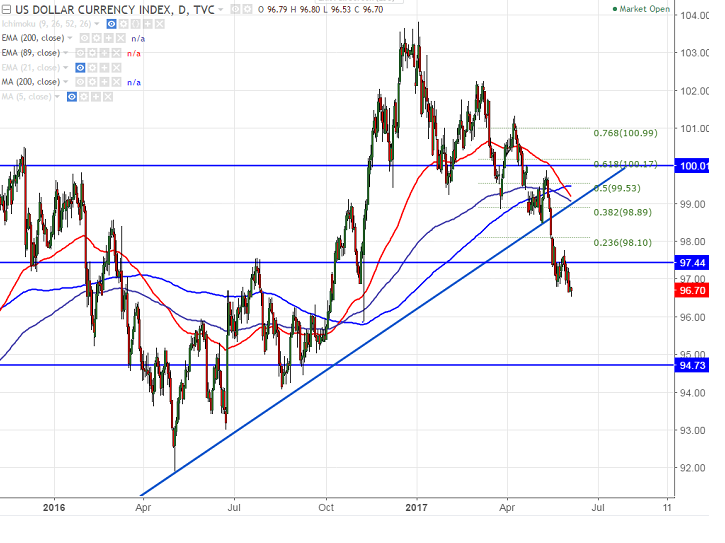Click the plus icon on EMA (89, close) row
The image size is (725, 543).
(104, 53)
